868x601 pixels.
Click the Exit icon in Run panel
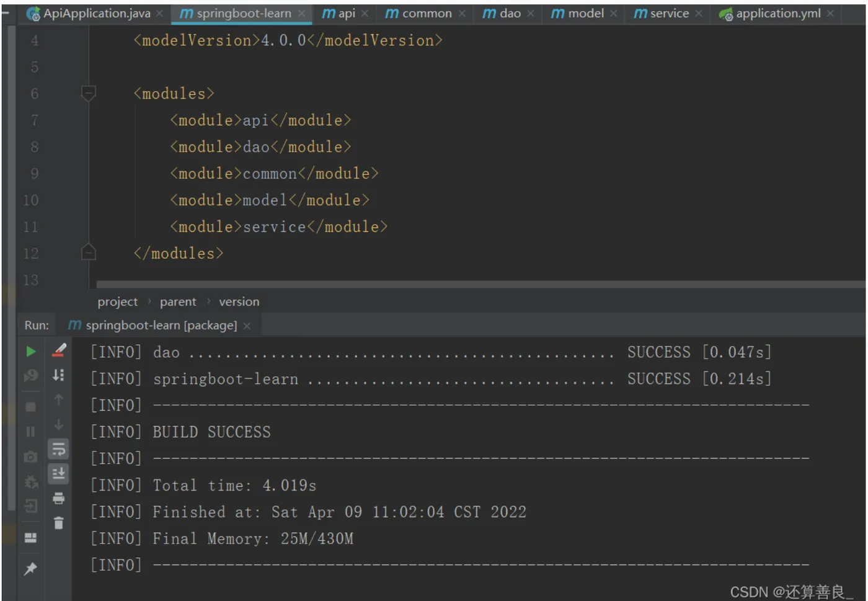coord(30,507)
